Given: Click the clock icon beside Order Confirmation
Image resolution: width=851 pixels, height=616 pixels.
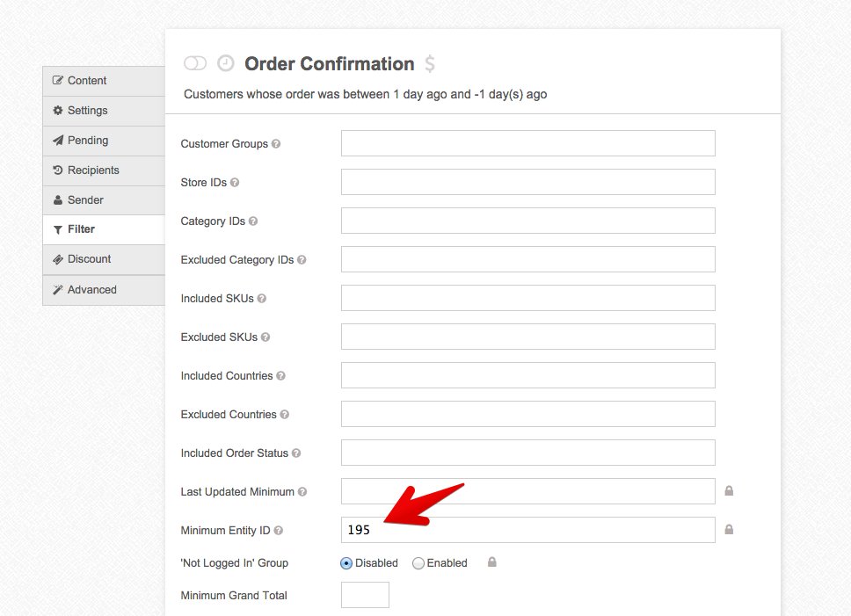Looking at the screenshot, I should tap(226, 63).
